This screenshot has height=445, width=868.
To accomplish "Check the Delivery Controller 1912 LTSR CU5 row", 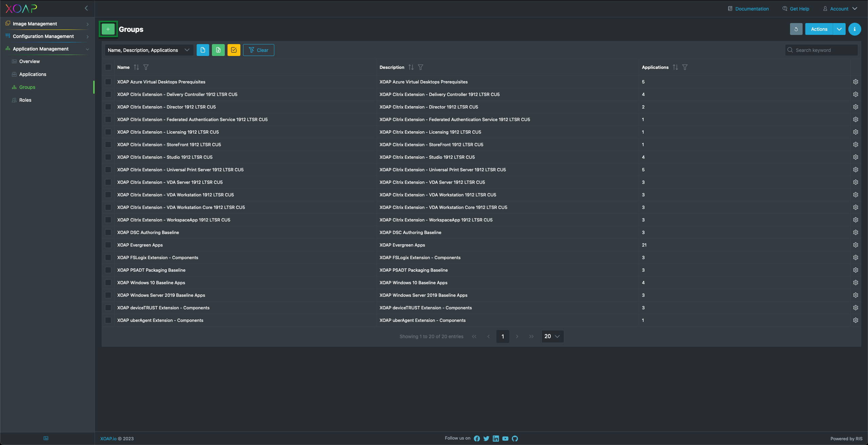I will click(x=108, y=94).
